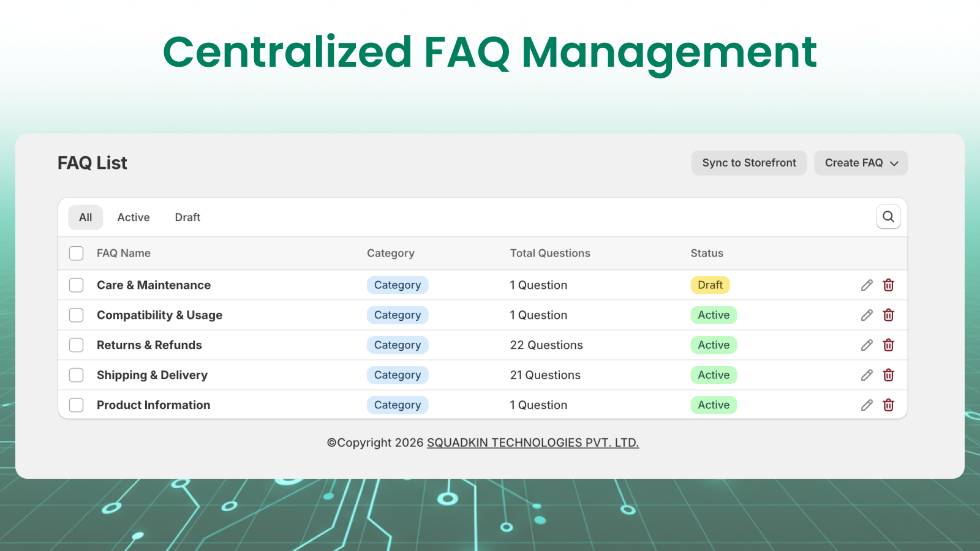This screenshot has width=980, height=551.
Task: Expand the Create FAQ dropdown
Action: 861,163
